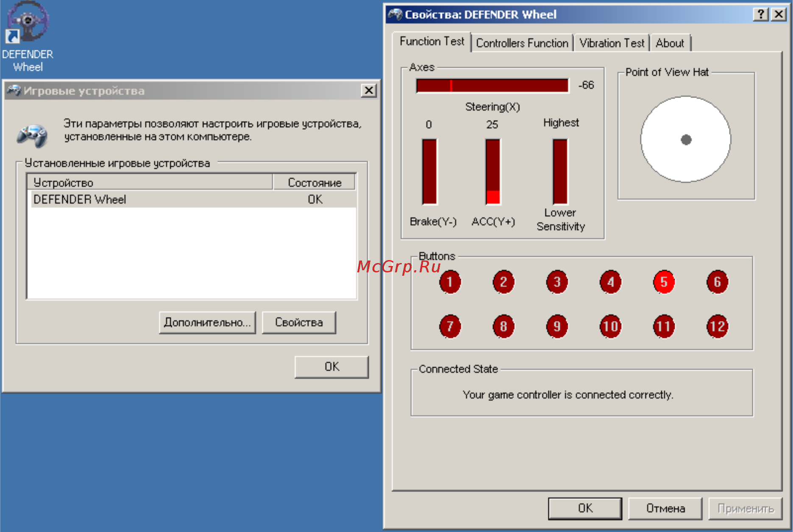
Task: Click the OK status cell for DEFENDER Wheel
Action: pos(315,199)
